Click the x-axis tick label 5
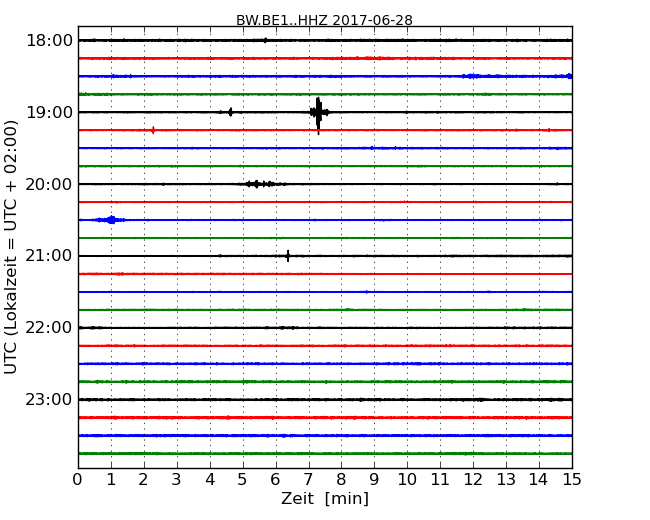Image resolution: width=650 pixels, height=520 pixels. (243, 479)
